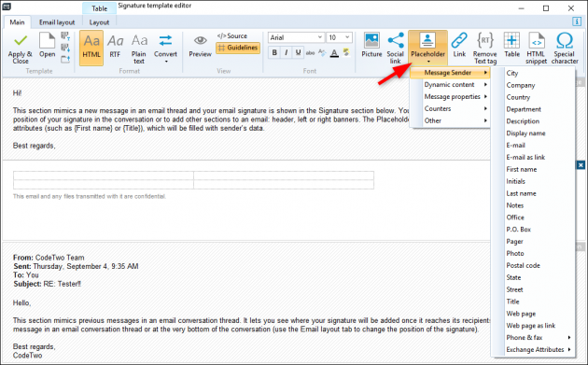Show the Source code view

point(232,36)
